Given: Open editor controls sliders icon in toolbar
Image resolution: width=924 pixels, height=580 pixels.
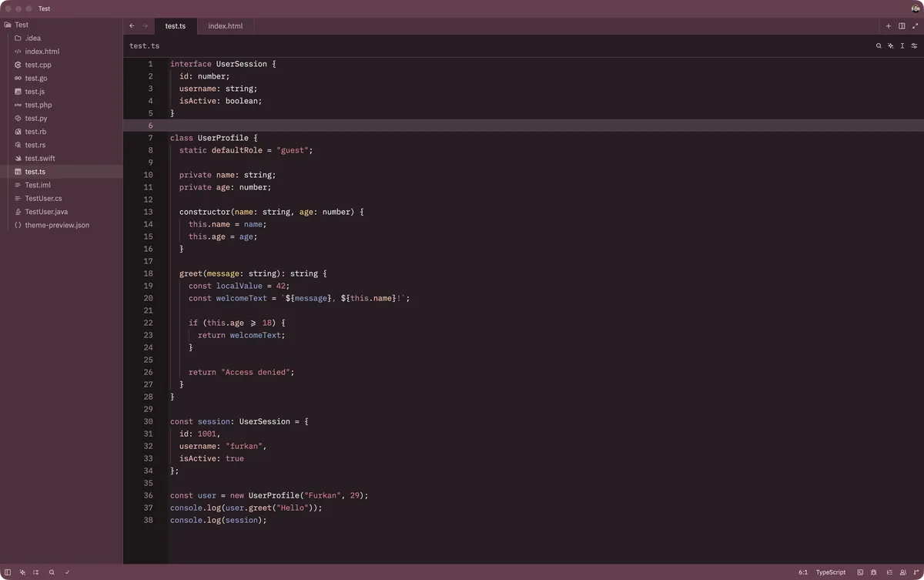Looking at the screenshot, I should click(915, 45).
